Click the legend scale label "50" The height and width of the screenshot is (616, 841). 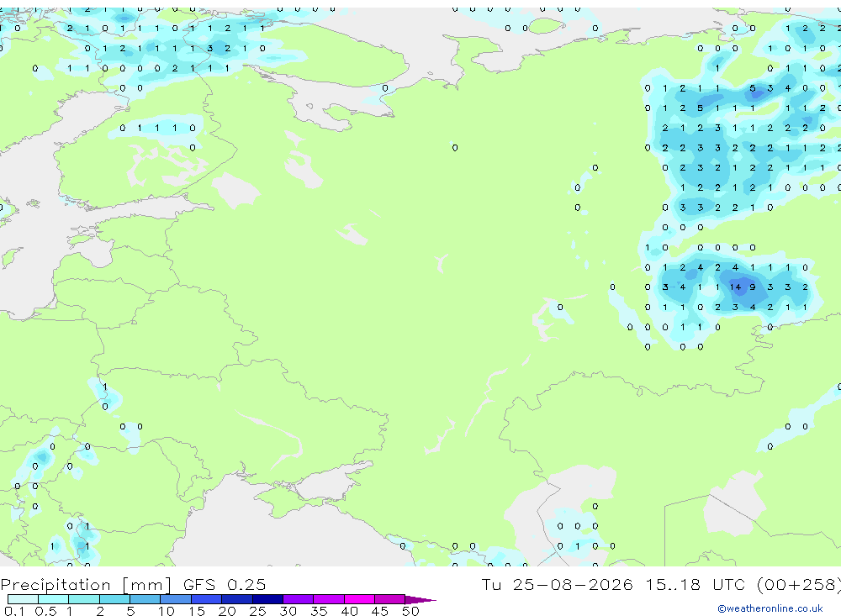410,611
